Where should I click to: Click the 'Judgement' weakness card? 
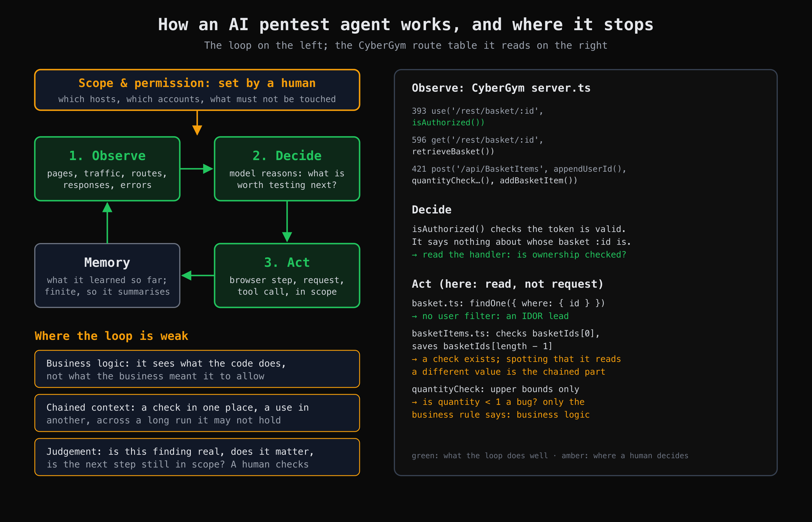(197, 457)
